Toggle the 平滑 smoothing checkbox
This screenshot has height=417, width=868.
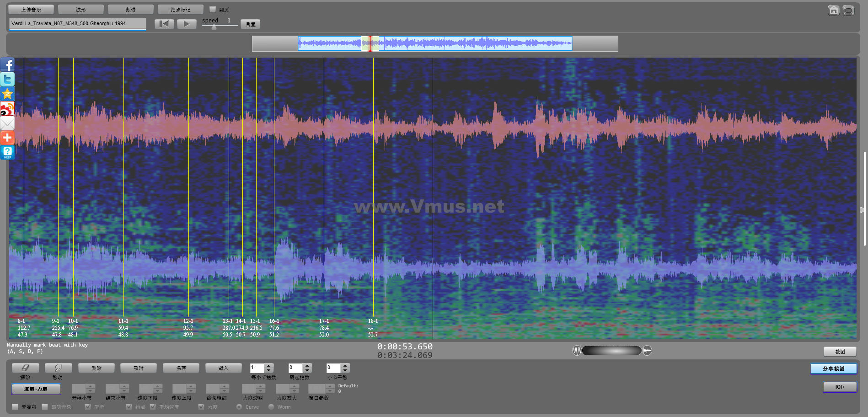pyautogui.click(x=88, y=406)
